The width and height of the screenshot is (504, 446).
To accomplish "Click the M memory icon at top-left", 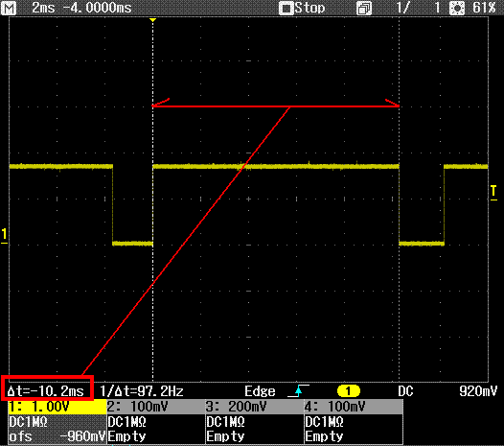I will [x=9, y=8].
